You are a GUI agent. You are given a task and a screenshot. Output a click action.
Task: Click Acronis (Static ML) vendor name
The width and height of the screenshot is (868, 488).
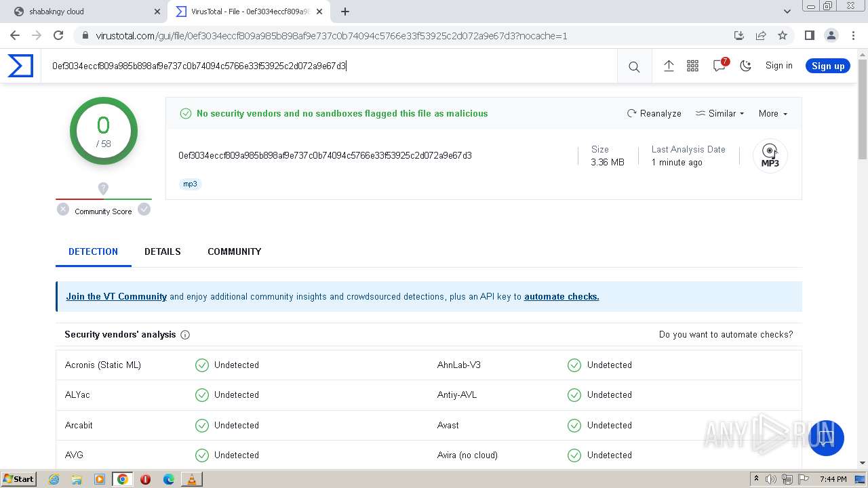(103, 365)
